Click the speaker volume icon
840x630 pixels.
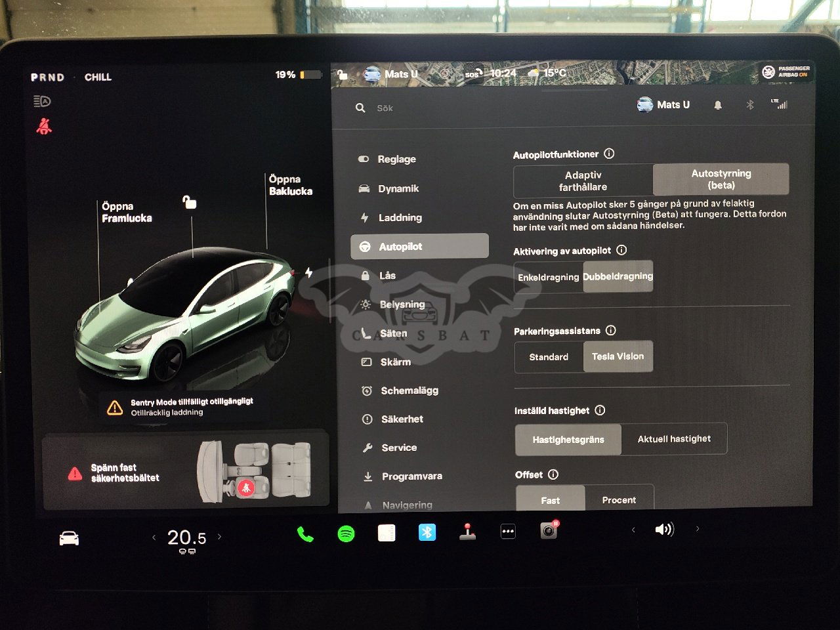[x=664, y=529]
